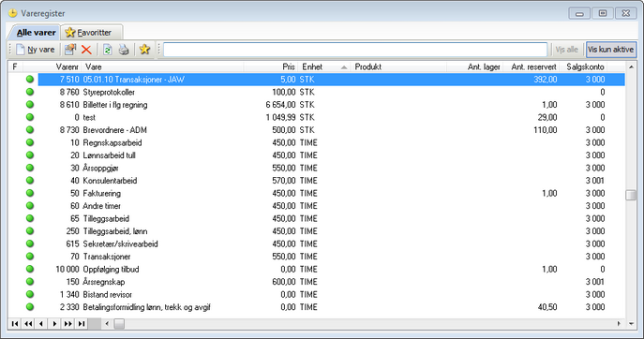644x339 pixels.
Task: Sort by Ant. reservert column header
Action: point(532,66)
